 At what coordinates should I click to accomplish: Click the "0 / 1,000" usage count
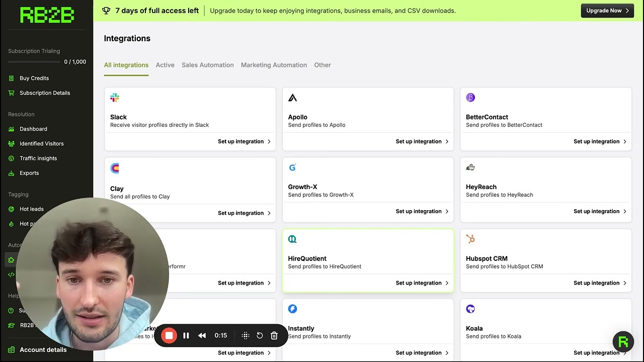click(75, 62)
